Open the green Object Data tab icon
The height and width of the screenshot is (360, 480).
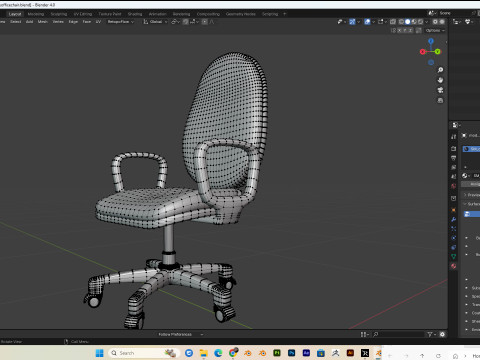tap(453, 257)
